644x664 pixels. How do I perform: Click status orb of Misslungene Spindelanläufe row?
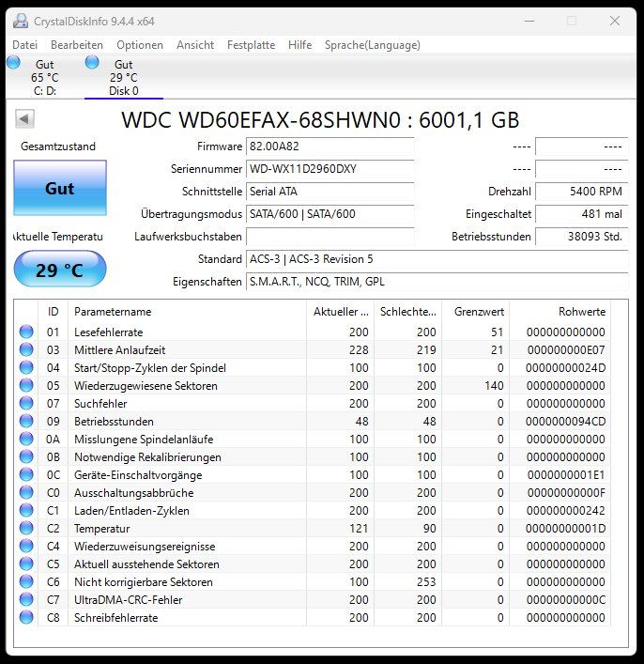tap(26, 439)
